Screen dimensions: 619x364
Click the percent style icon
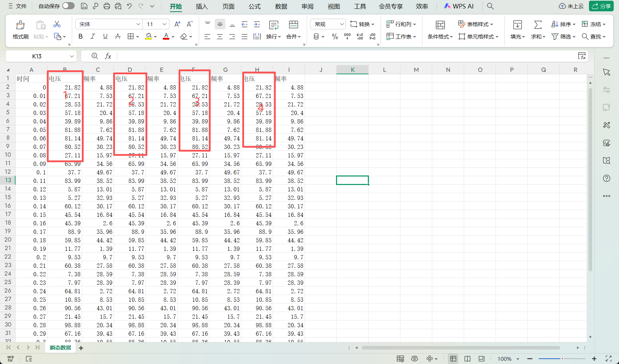click(335, 36)
